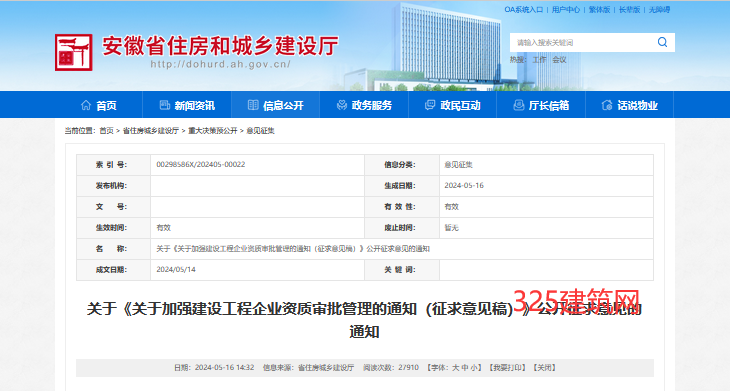Screen dimensions: 730x391
Task: Click breadcrumb 首页 link
Action: pos(106,131)
